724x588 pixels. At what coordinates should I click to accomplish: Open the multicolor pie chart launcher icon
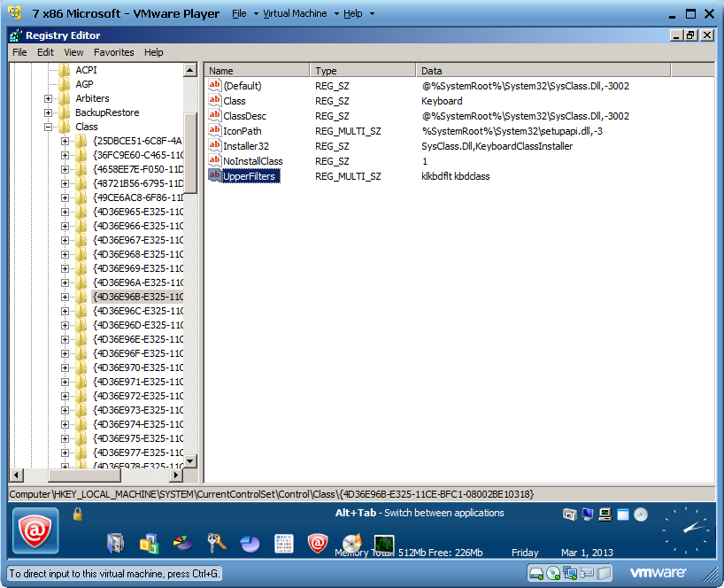point(183,543)
